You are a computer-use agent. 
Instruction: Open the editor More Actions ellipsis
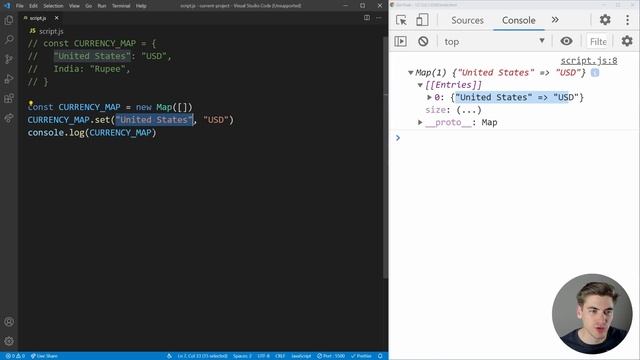click(379, 18)
